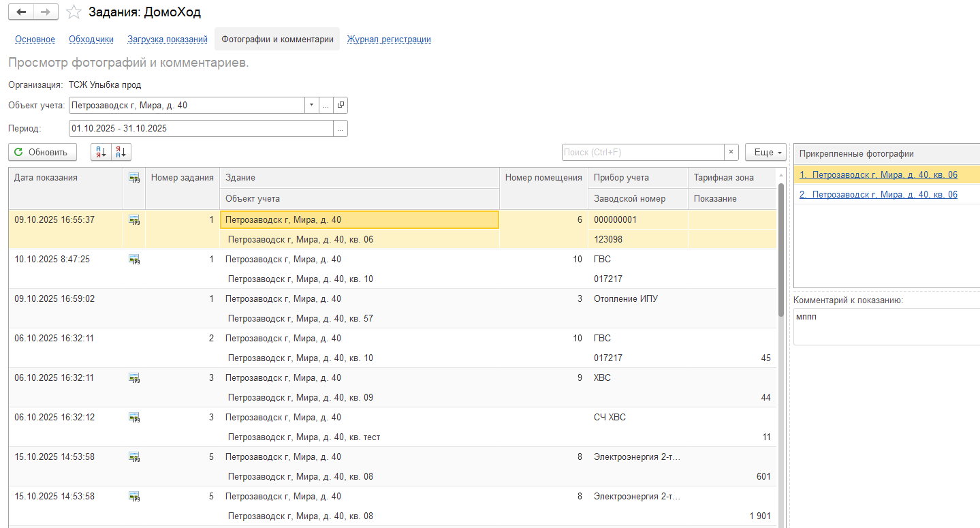Open the Объект учета selection ellipsis button
Viewport: 980px width, 528px height.
[326, 106]
